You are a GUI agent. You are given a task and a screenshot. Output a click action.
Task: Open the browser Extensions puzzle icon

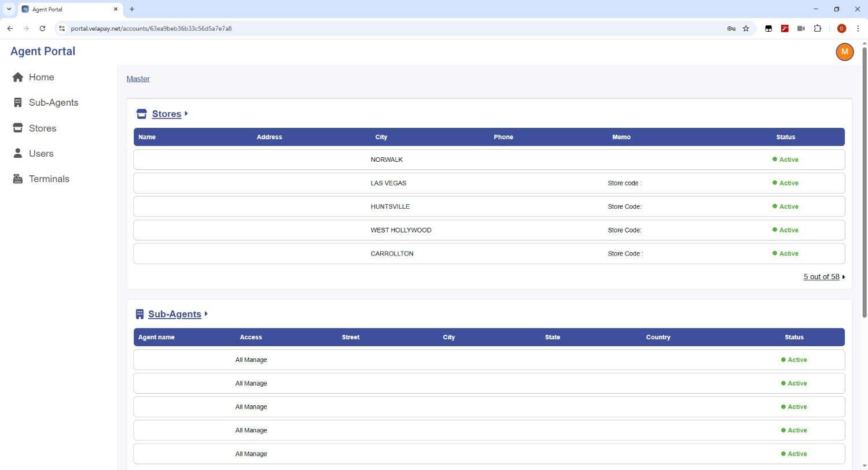817,28
